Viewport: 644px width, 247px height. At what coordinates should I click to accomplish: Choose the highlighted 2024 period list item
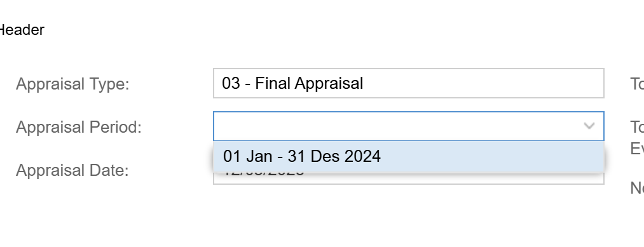tap(409, 156)
